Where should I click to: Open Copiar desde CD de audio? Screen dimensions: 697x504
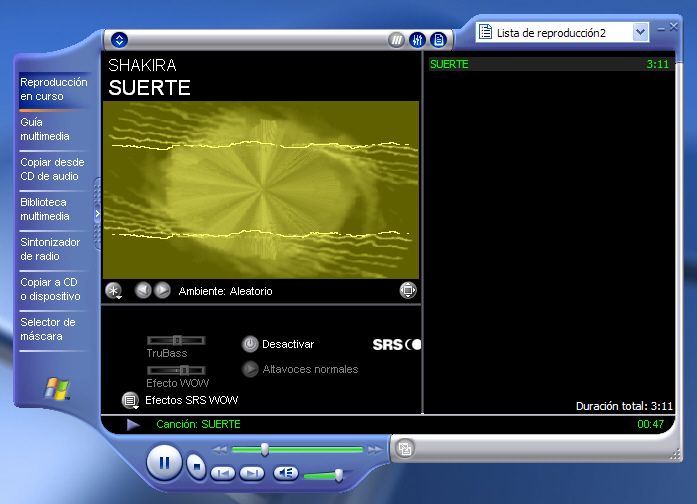53,169
